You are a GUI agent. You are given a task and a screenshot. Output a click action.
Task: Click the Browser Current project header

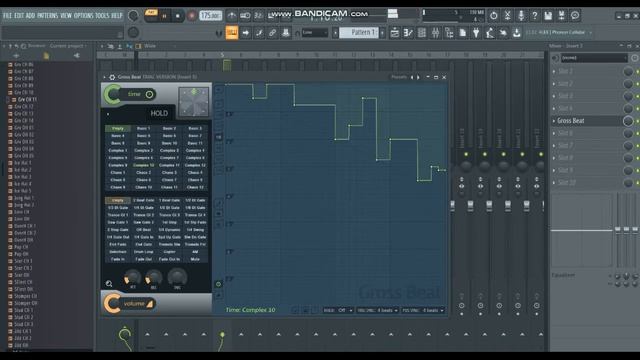[56, 46]
